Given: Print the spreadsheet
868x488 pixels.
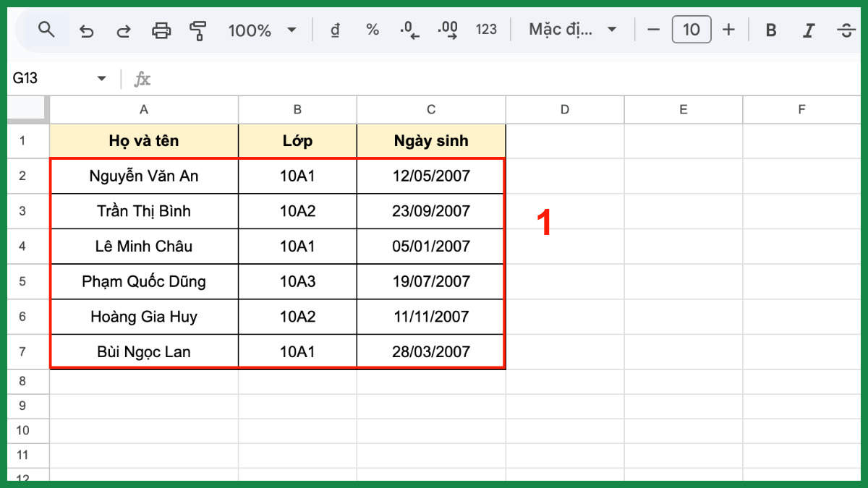Looking at the screenshot, I should (x=161, y=30).
